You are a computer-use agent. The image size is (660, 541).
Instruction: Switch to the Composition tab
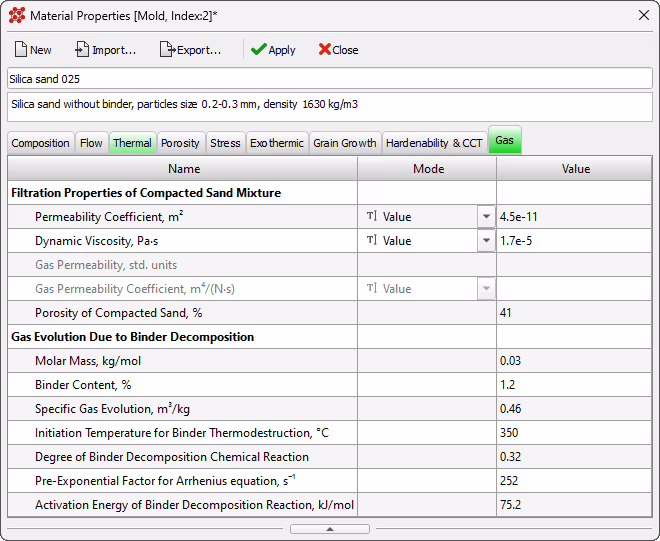[40, 143]
